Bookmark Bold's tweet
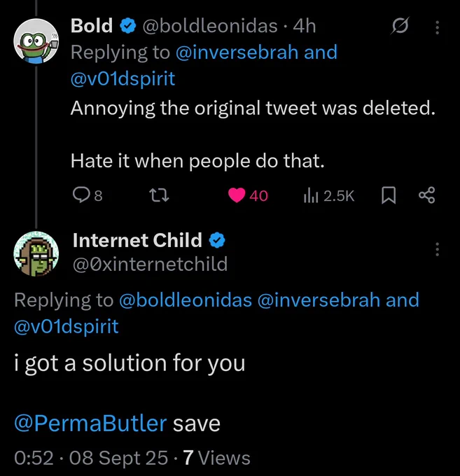Screen dimensions: 460x476 pyautogui.click(x=389, y=195)
